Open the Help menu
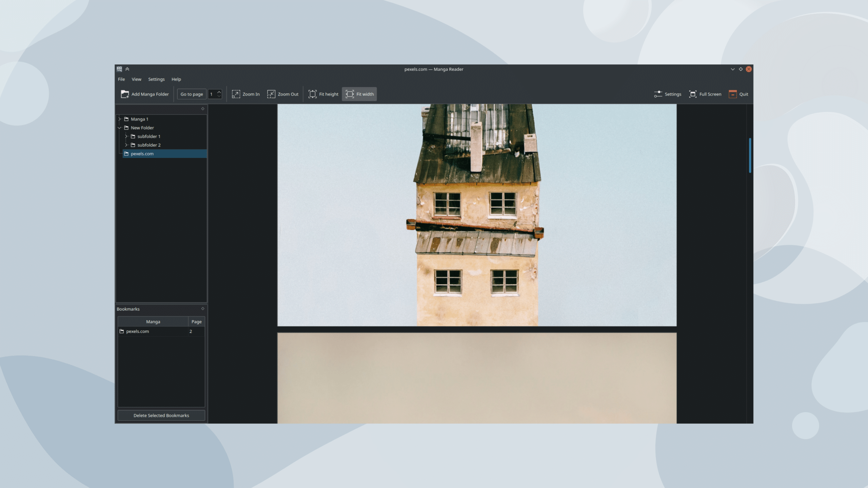This screenshot has width=868, height=488. tap(176, 79)
